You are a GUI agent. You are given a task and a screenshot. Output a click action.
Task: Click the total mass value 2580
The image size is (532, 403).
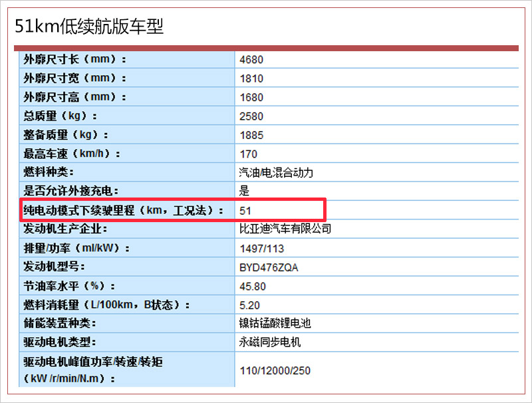point(251,116)
